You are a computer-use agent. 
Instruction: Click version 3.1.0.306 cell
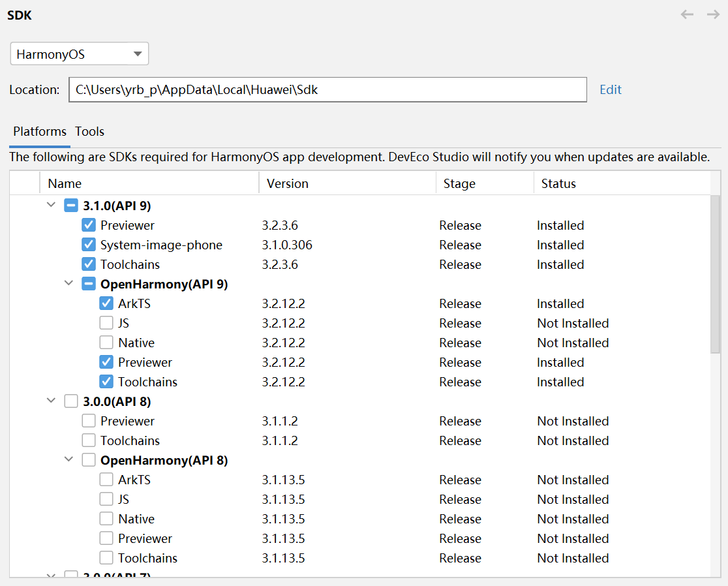pyautogui.click(x=287, y=245)
